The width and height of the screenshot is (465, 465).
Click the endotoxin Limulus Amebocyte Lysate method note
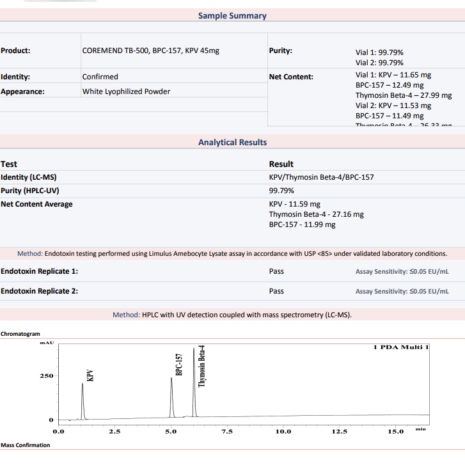pos(232,254)
